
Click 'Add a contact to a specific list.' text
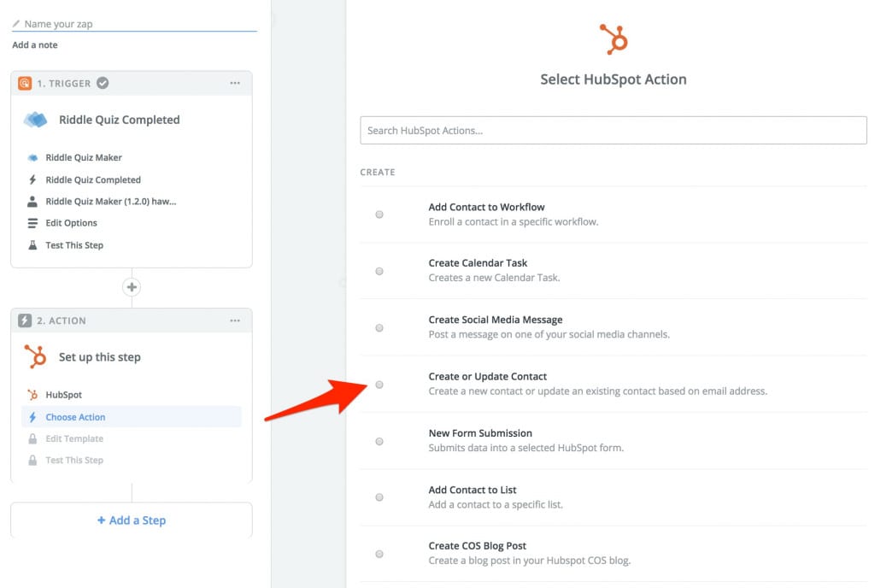(496, 504)
